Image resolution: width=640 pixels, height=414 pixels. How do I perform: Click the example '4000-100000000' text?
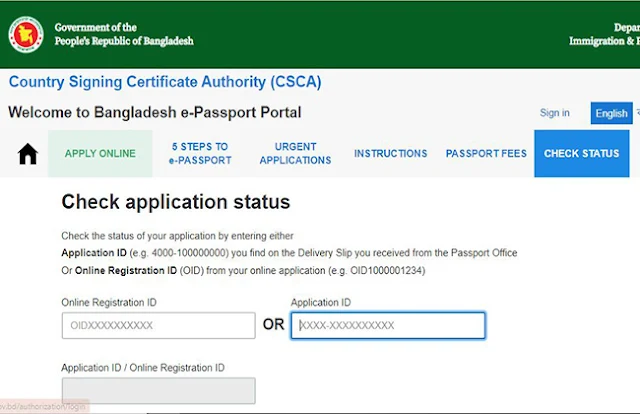click(189, 253)
